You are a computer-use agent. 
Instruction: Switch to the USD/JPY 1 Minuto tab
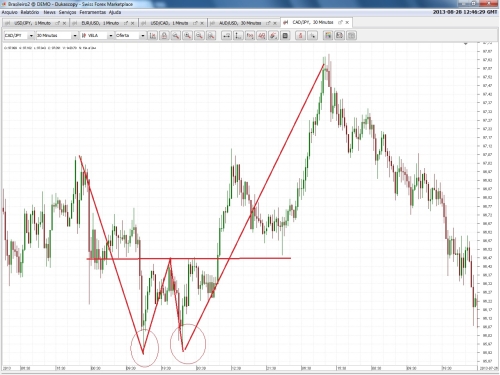point(32,23)
